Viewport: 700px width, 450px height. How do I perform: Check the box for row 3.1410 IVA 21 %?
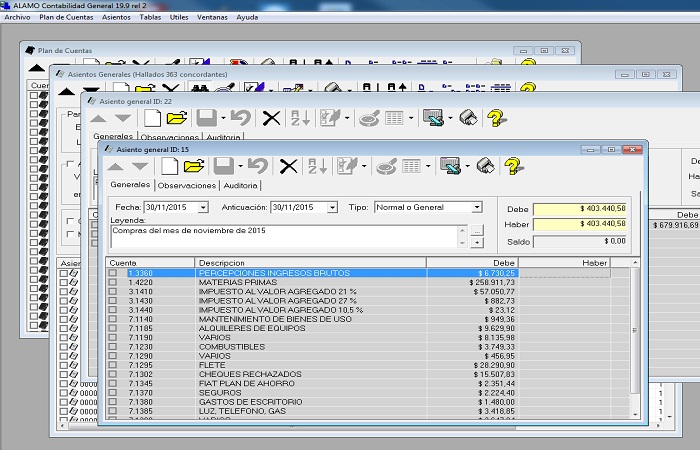click(112, 292)
